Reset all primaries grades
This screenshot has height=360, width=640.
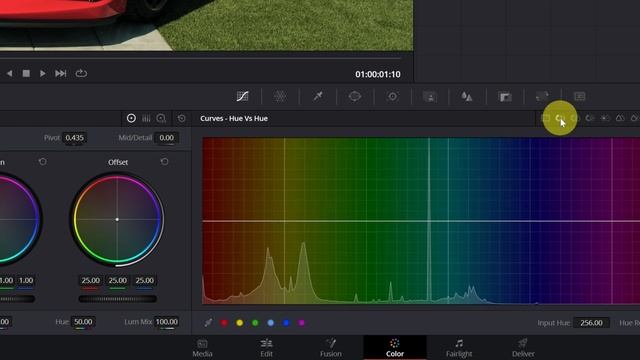182,118
